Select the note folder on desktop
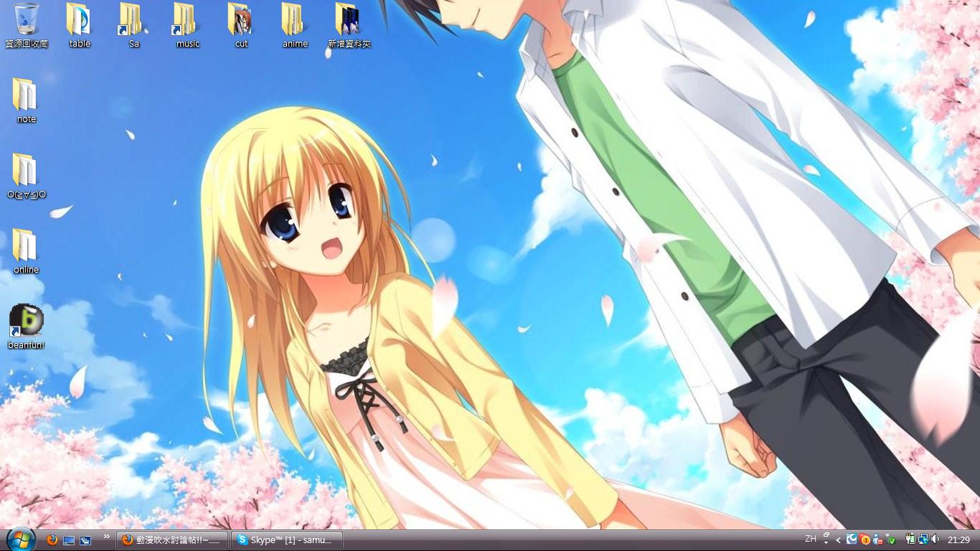The image size is (980, 551). [26, 96]
